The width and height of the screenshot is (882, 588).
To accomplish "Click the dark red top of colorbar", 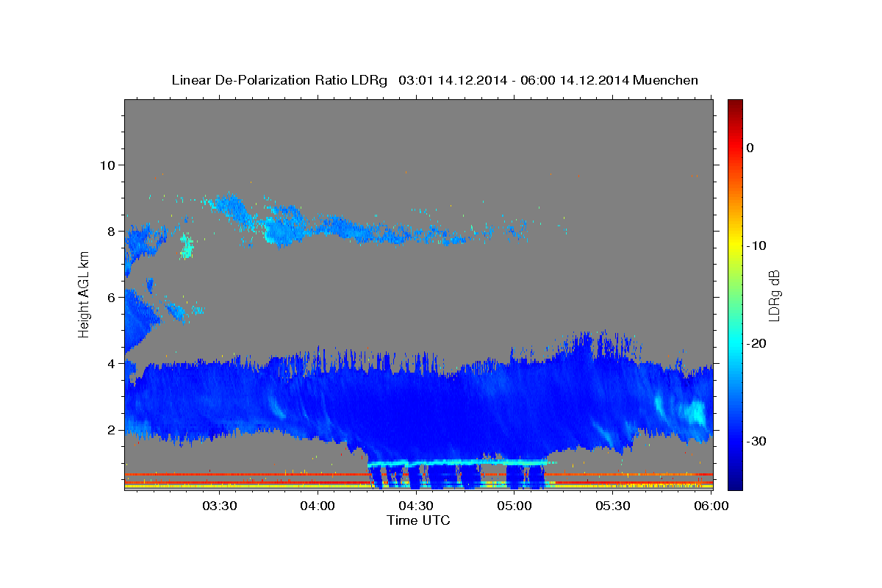I will click(x=735, y=105).
